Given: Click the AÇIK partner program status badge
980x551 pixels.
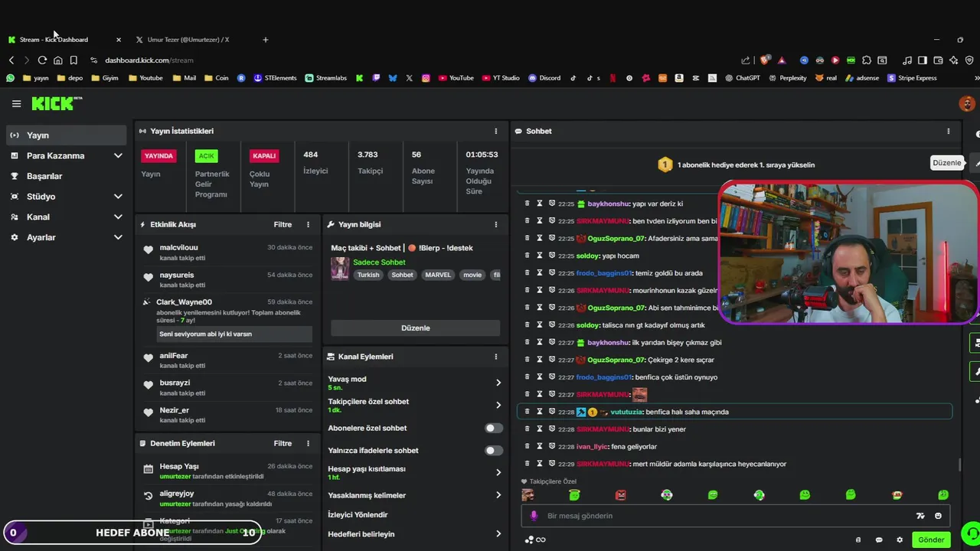Looking at the screenshot, I should [207, 155].
